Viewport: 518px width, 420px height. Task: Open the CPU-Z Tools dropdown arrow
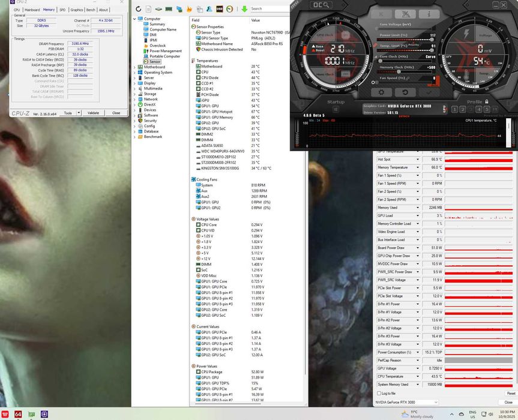click(79, 113)
